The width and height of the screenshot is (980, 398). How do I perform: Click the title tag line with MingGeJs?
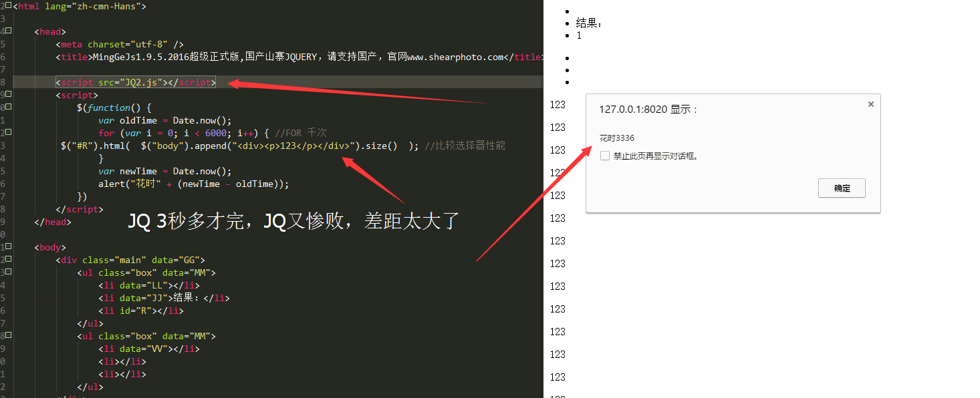[300, 57]
